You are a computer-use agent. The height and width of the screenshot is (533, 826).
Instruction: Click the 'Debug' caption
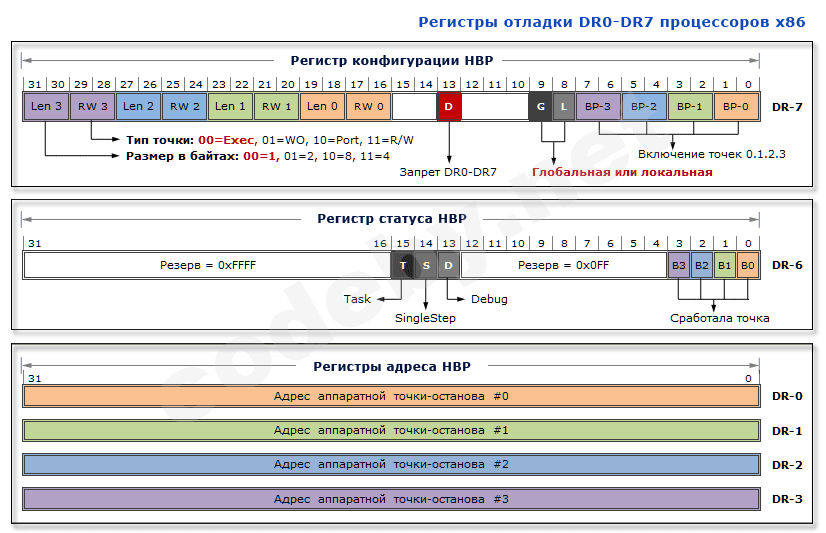(489, 299)
